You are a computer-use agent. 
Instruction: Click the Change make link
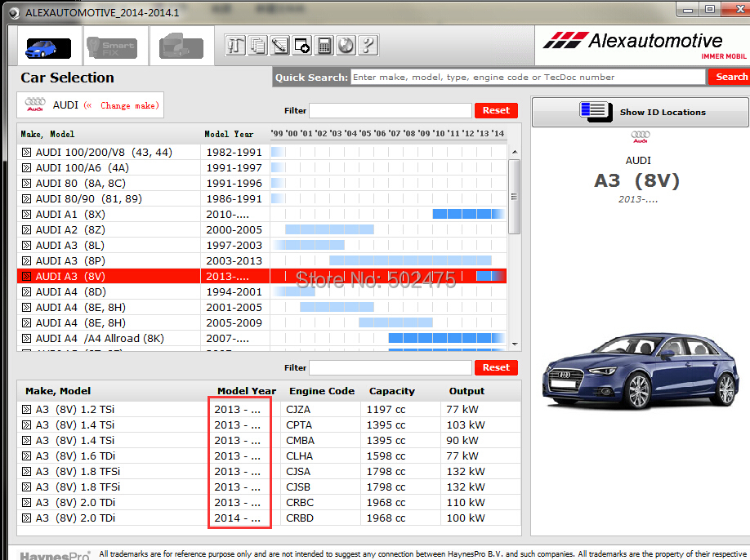129,105
